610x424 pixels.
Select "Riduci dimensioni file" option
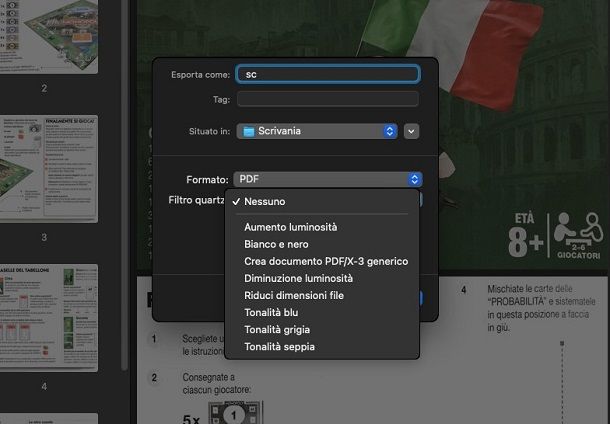coord(293,295)
